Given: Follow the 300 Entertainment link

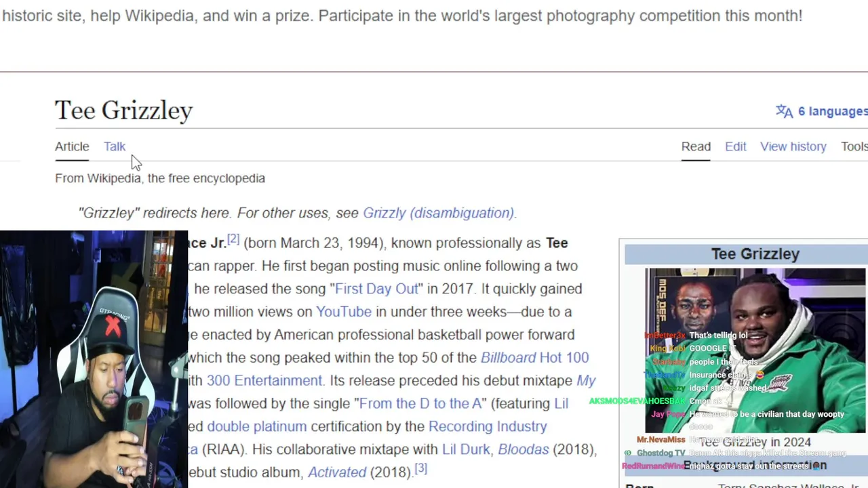Looking at the screenshot, I should click(264, 380).
